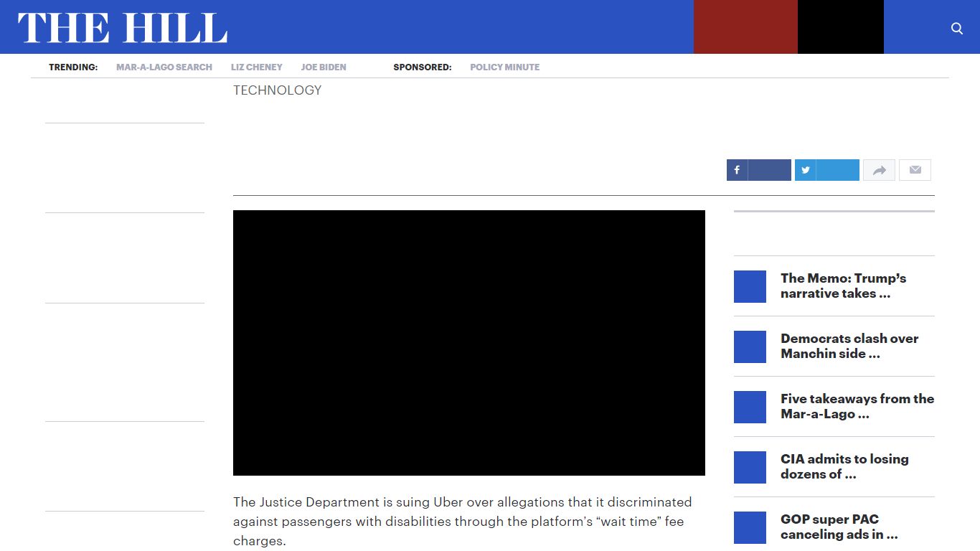The image size is (980, 551).
Task: Open Policy Minute sponsored link
Action: [x=505, y=67]
